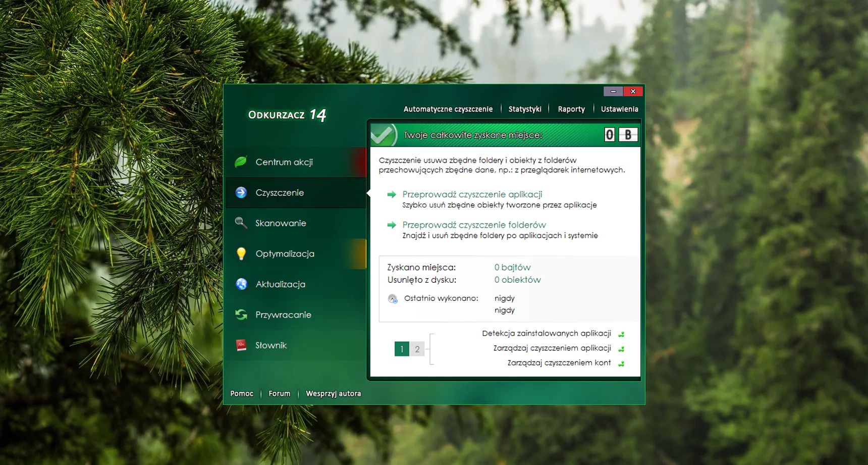Click the blue arrow Czyszczenie icon
The image size is (868, 465).
click(x=241, y=192)
